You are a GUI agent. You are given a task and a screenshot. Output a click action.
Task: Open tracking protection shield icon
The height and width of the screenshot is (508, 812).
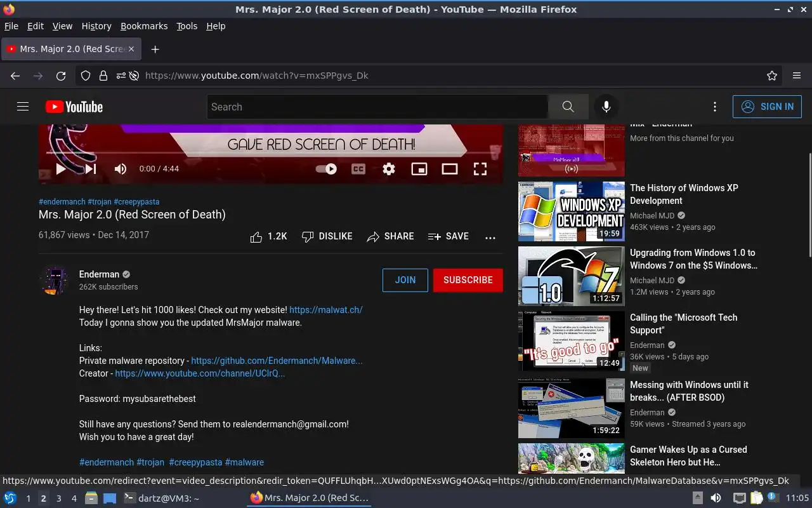click(86, 76)
